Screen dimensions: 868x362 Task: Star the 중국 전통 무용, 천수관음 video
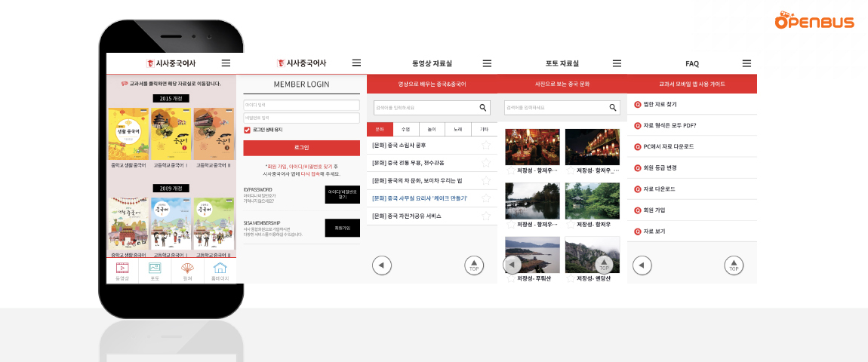tap(486, 163)
